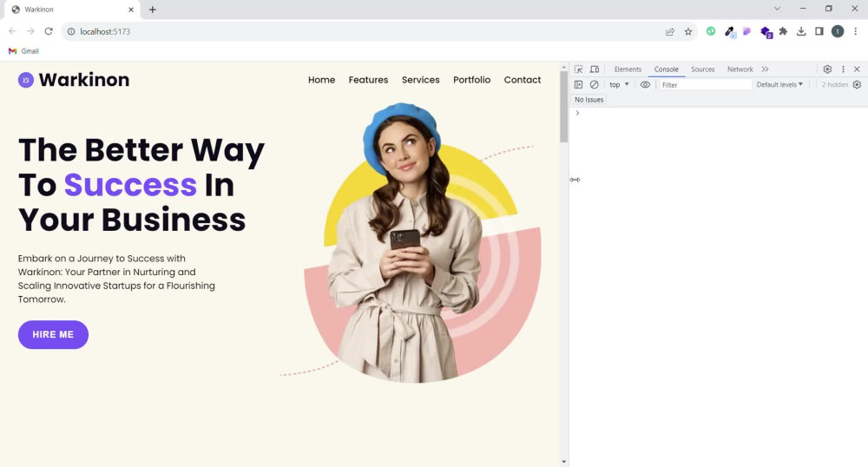Go forward in browser history
Viewport: 868px width, 467px height.
[x=30, y=31]
